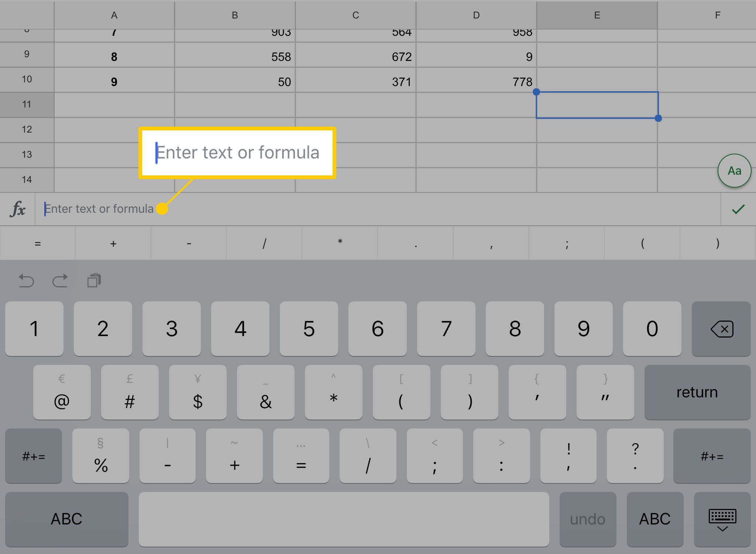Tap the undo text key
The height and width of the screenshot is (554, 756).
588,519
